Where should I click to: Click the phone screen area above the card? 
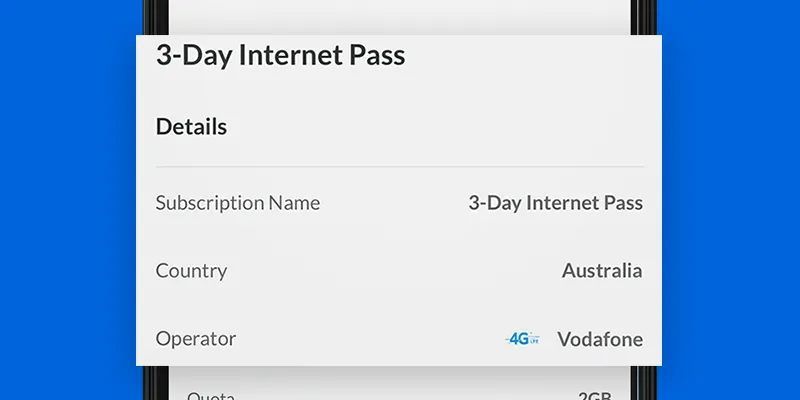400,15
